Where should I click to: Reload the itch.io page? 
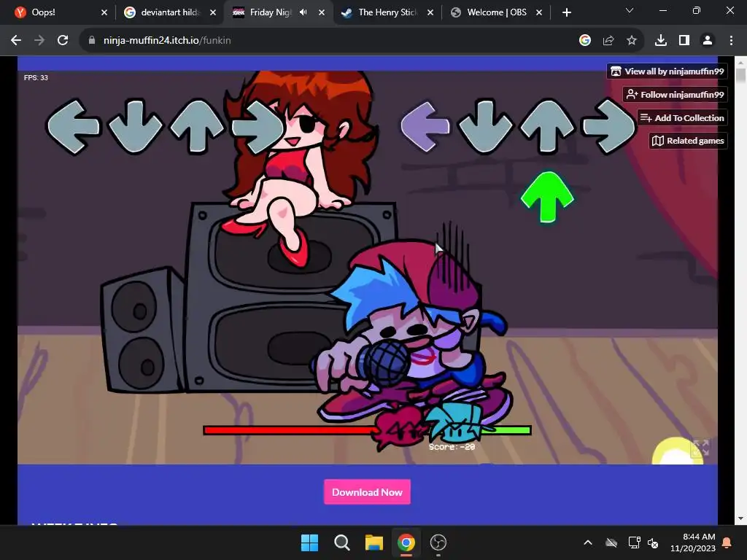tap(63, 41)
